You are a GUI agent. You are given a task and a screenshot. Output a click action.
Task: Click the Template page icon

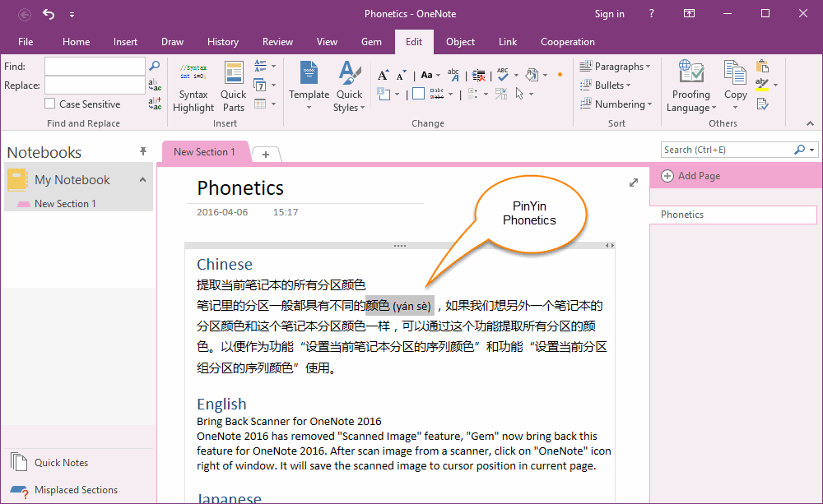[309, 73]
